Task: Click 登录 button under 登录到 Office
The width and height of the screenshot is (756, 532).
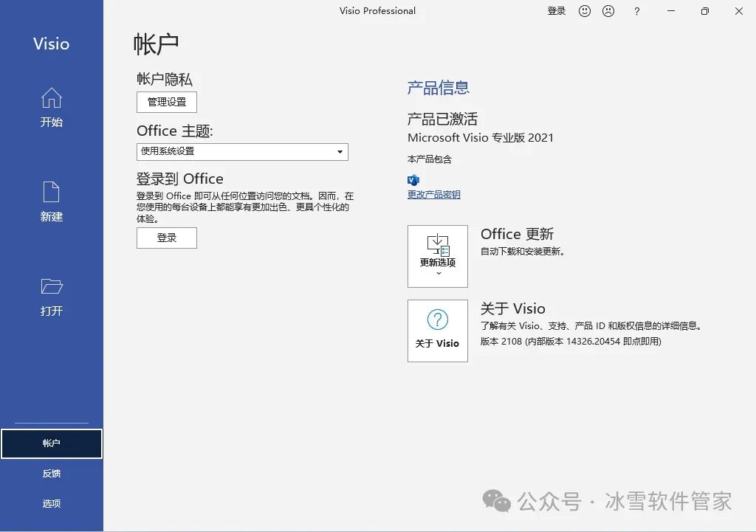Action: [x=167, y=238]
